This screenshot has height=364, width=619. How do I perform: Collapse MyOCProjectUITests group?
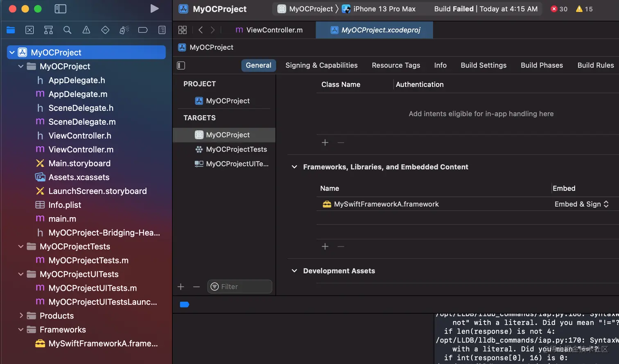coord(21,274)
